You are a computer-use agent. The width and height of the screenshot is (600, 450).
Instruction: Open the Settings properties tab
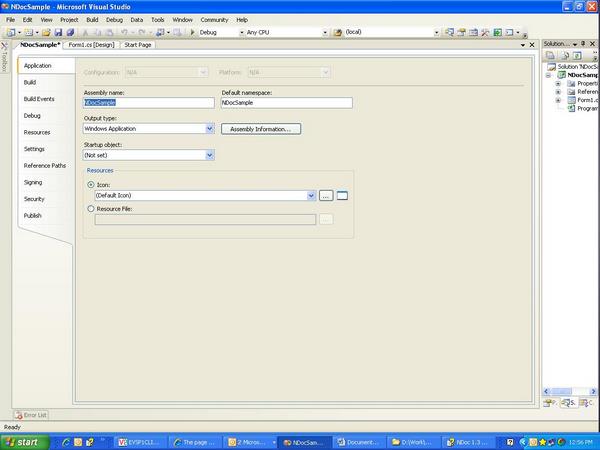click(34, 149)
